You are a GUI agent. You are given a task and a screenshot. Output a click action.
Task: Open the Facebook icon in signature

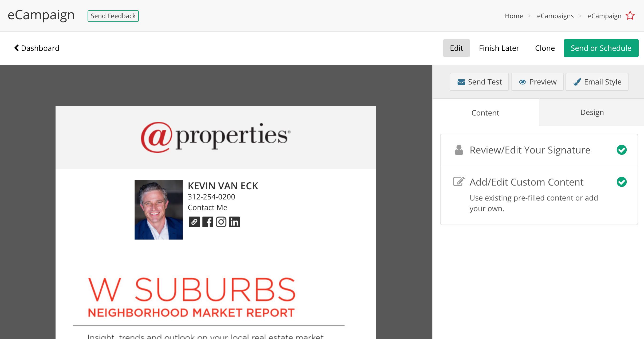207,222
